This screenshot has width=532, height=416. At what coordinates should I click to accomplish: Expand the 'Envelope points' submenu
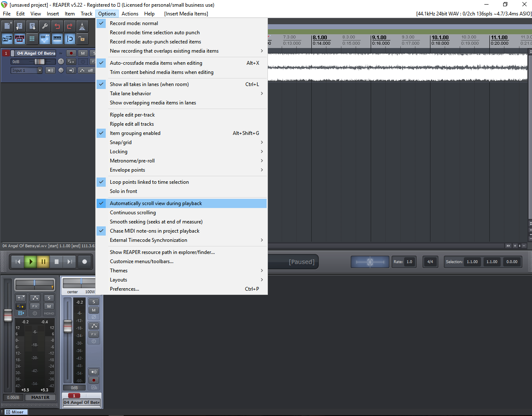[x=181, y=170]
